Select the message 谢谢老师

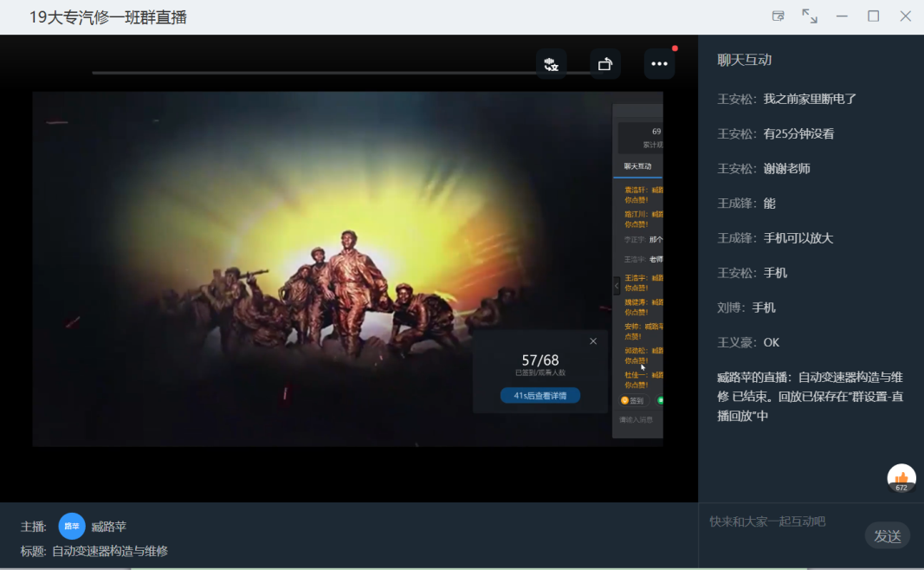point(786,169)
